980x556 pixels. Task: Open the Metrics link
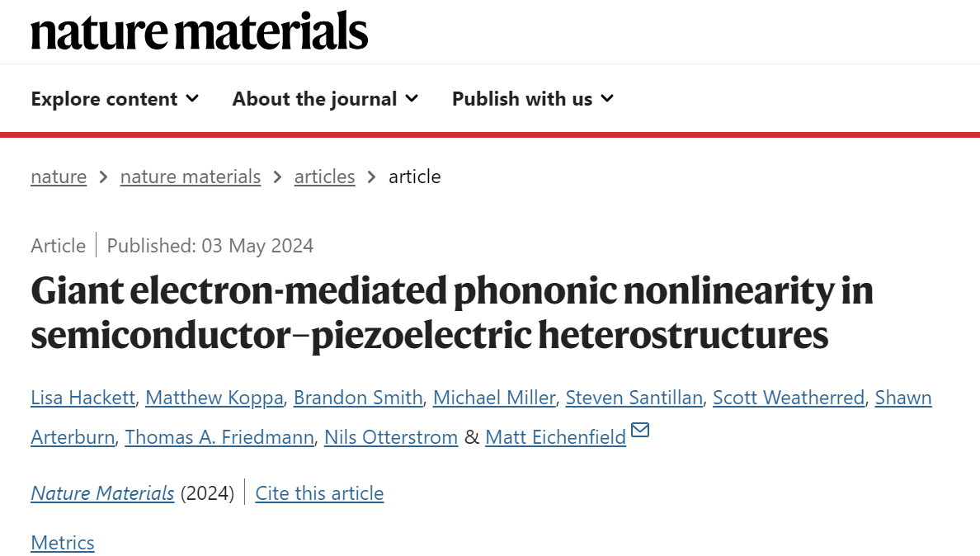[63, 542]
